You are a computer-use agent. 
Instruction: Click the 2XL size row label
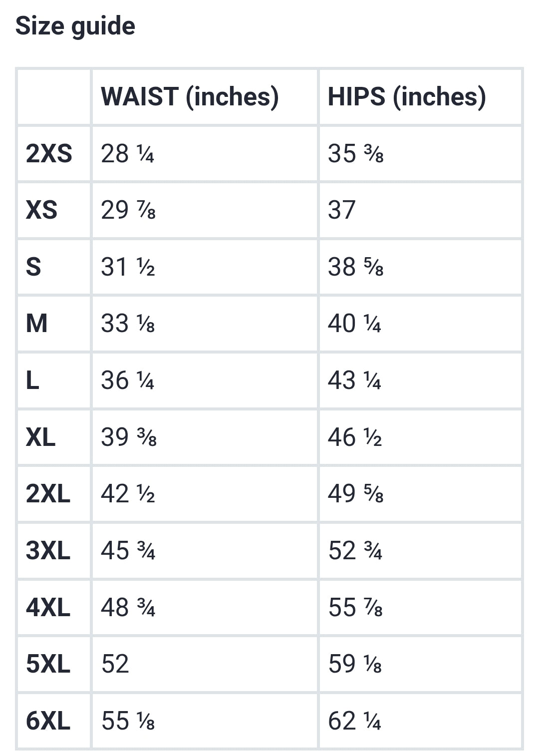pyautogui.click(x=48, y=494)
